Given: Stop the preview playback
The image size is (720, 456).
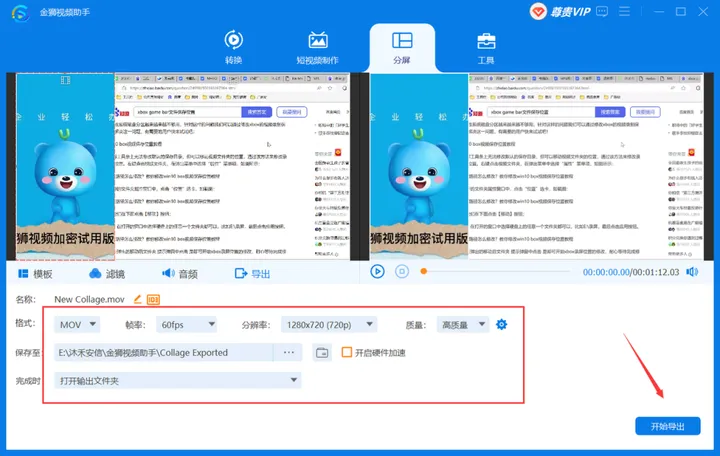Looking at the screenshot, I should 402,272.
